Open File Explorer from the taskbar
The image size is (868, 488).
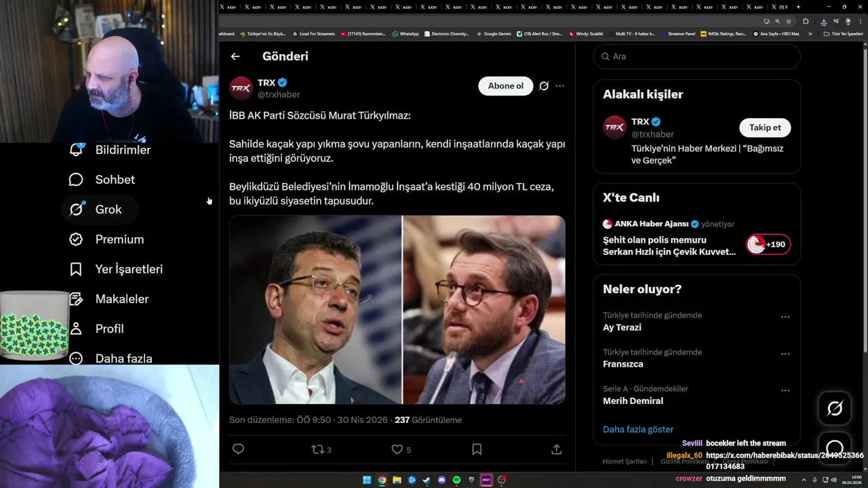397,480
